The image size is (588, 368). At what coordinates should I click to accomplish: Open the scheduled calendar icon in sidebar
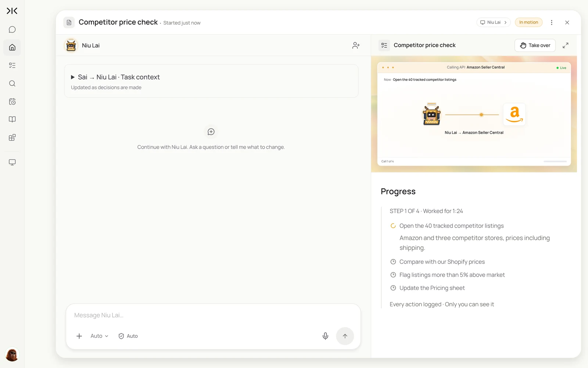coord(12,102)
